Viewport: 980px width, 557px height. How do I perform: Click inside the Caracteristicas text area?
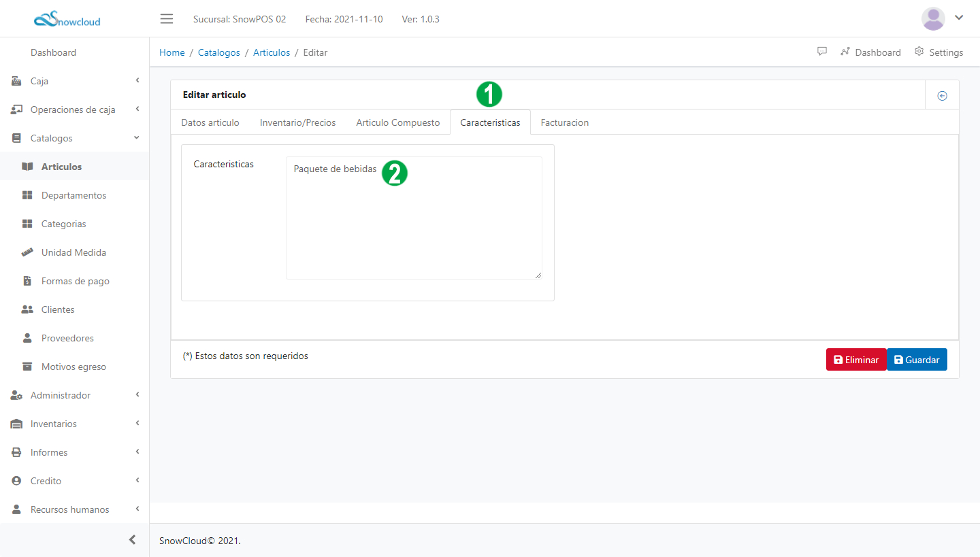413,224
